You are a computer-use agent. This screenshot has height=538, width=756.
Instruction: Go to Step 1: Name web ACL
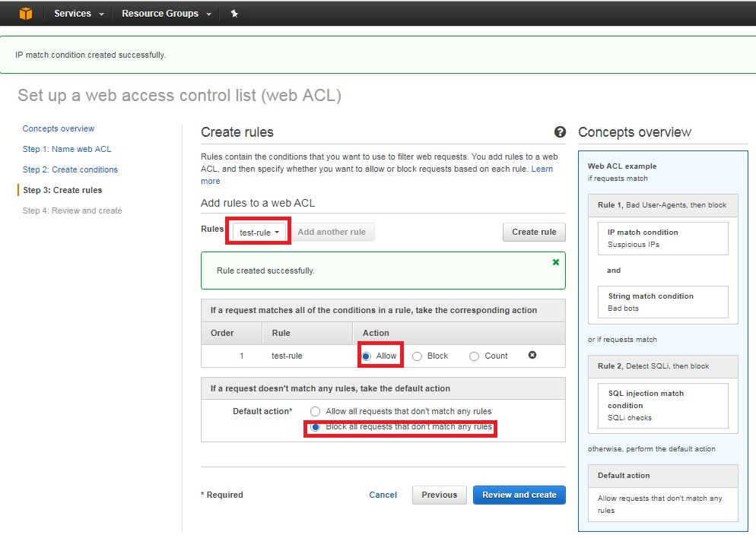click(x=67, y=149)
